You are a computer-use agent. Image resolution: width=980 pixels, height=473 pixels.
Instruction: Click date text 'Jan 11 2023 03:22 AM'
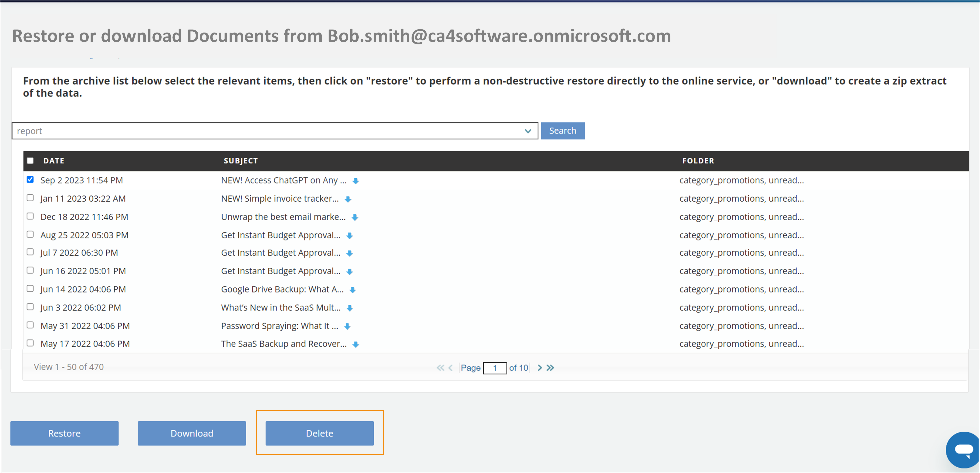click(x=83, y=198)
